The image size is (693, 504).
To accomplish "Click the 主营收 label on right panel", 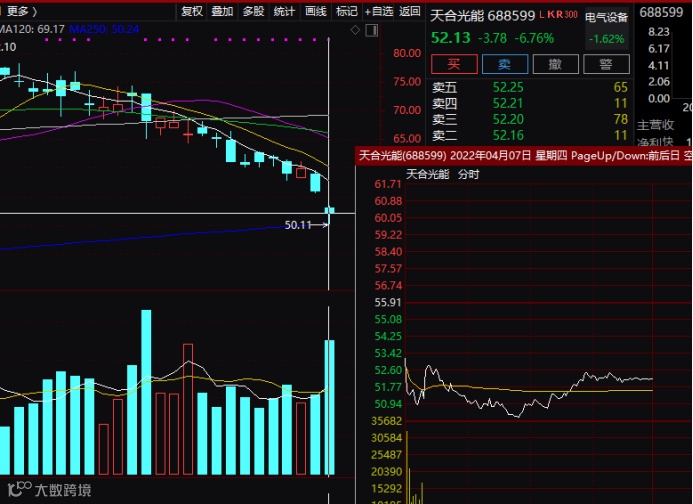I will pyautogui.click(x=655, y=125).
